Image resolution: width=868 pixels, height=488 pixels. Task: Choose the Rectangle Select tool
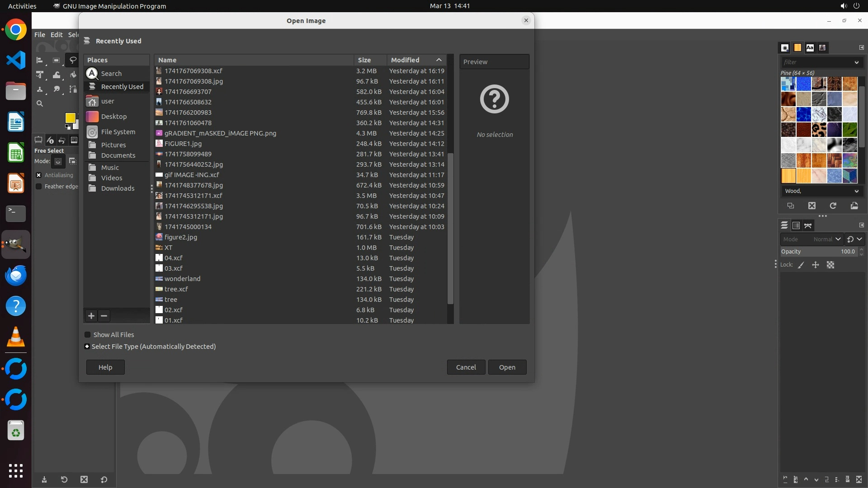coord(56,60)
